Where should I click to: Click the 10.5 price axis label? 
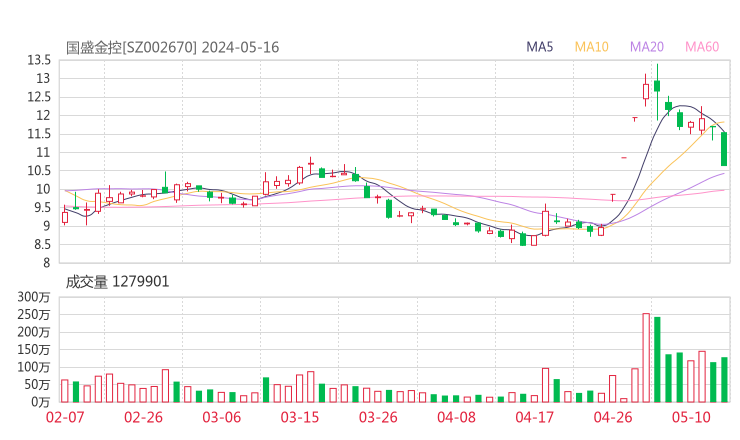[x=39, y=170]
